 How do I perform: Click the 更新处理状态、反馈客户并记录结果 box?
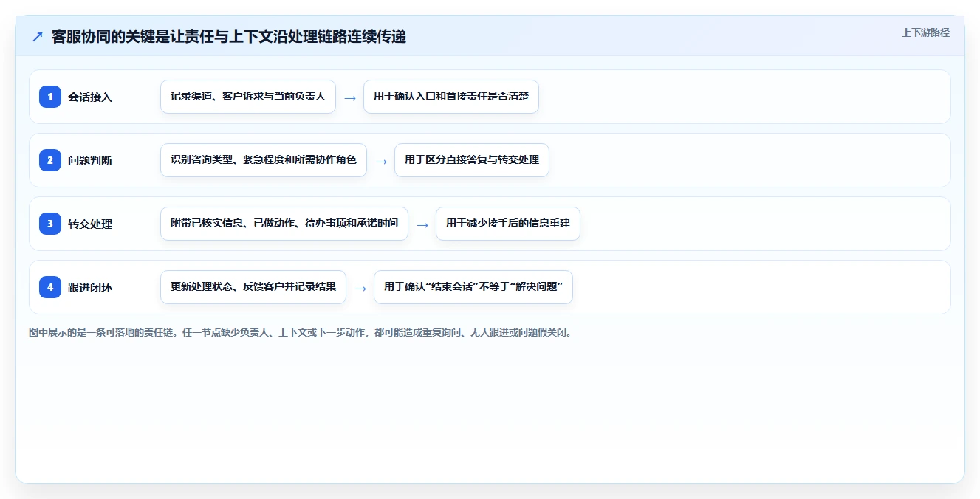click(x=253, y=287)
